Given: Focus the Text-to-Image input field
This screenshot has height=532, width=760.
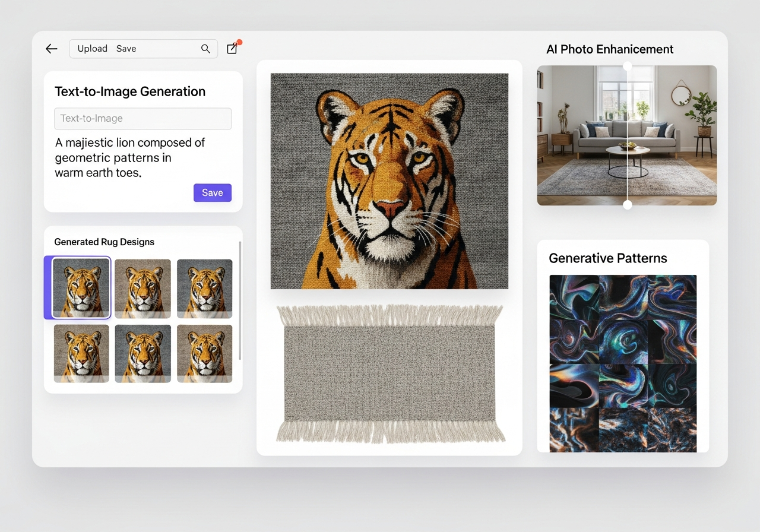Looking at the screenshot, I should tap(142, 119).
